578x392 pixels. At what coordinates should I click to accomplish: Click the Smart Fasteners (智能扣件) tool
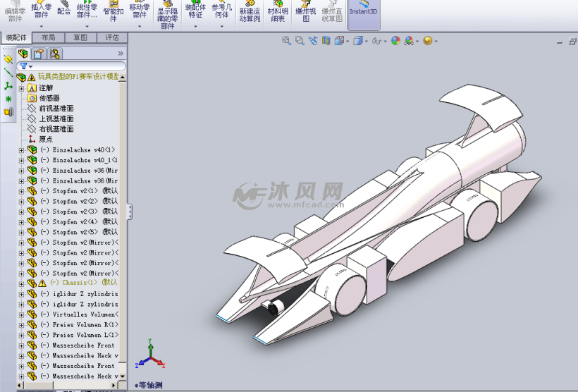[x=113, y=11]
